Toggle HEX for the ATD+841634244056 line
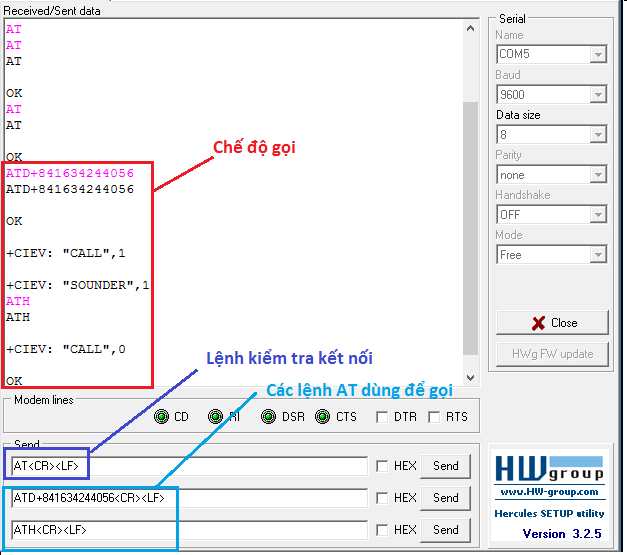The width and height of the screenshot is (627, 555). pyautogui.click(x=382, y=498)
